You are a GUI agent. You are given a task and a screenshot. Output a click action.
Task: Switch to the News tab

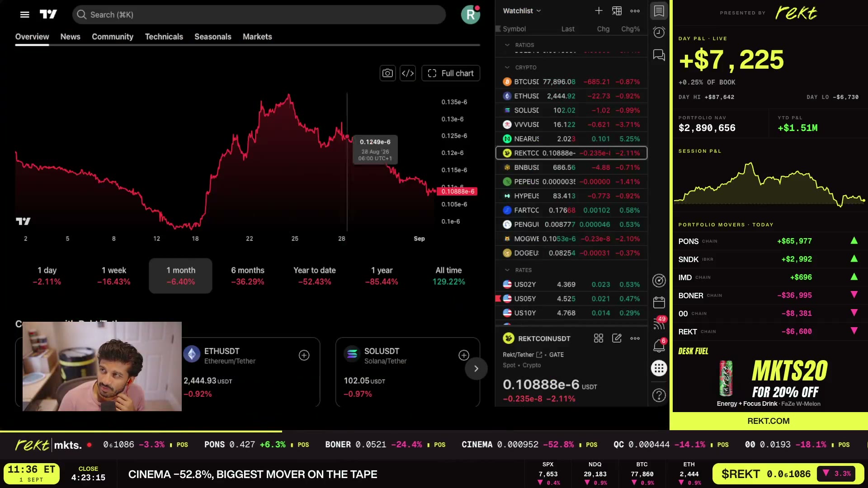point(70,37)
